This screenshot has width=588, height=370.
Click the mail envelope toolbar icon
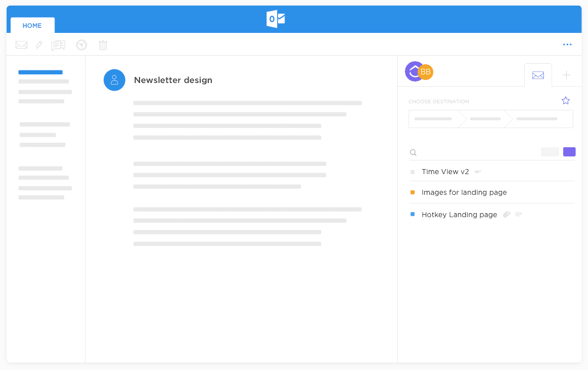coord(21,45)
